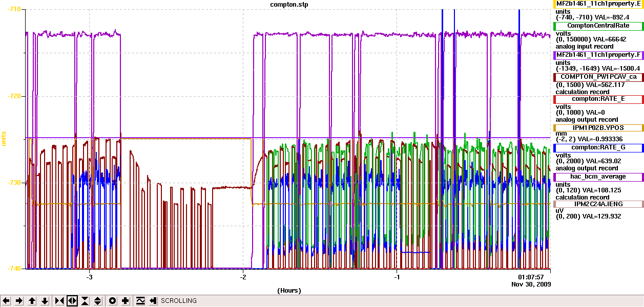Pan the graph left with the left arrow
The image size is (644, 307).
click(x=6, y=301)
